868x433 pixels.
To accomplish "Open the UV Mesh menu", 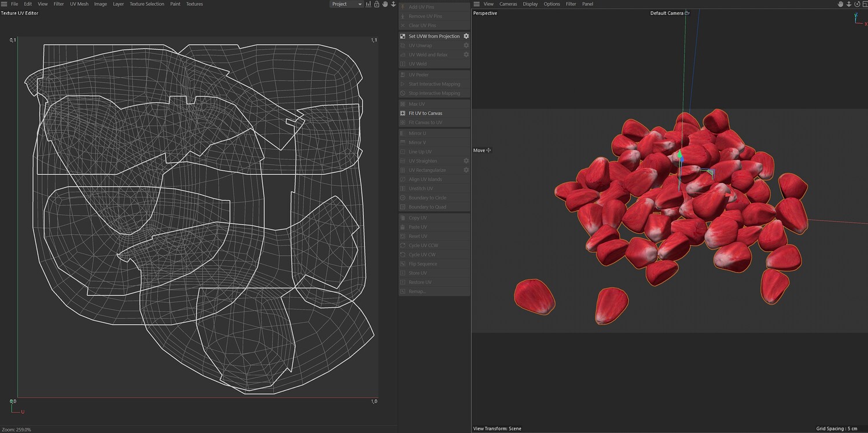I will (79, 4).
